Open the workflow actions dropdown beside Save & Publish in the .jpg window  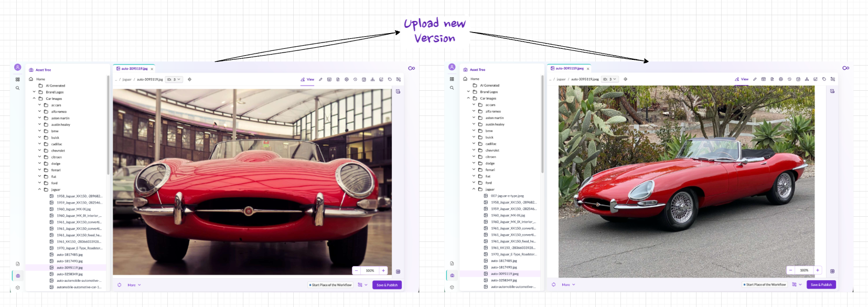pos(363,285)
